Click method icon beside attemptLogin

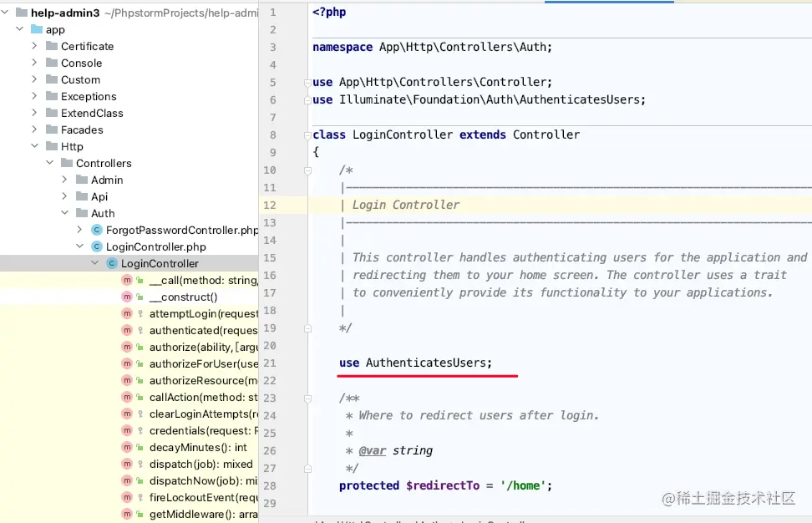click(x=127, y=313)
